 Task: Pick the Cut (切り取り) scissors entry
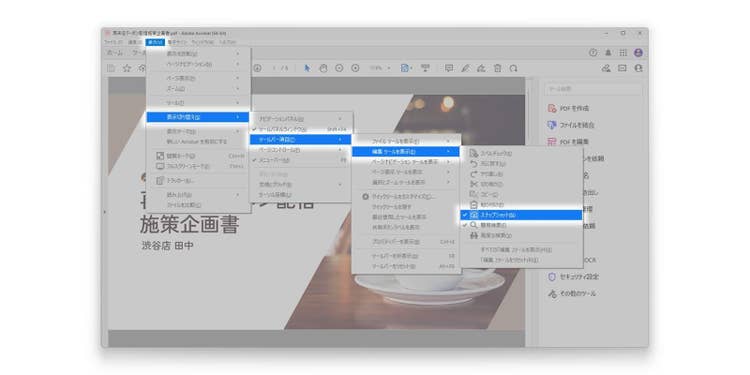coord(521,184)
